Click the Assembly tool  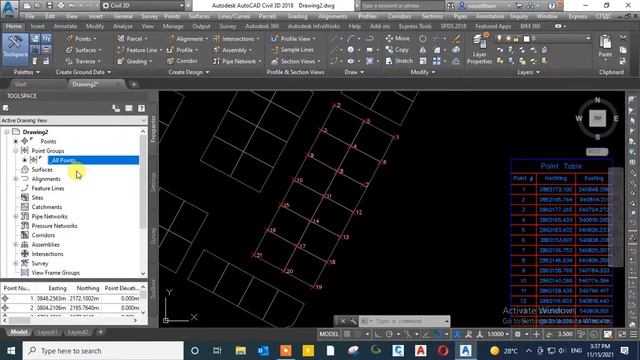[x=232, y=50]
